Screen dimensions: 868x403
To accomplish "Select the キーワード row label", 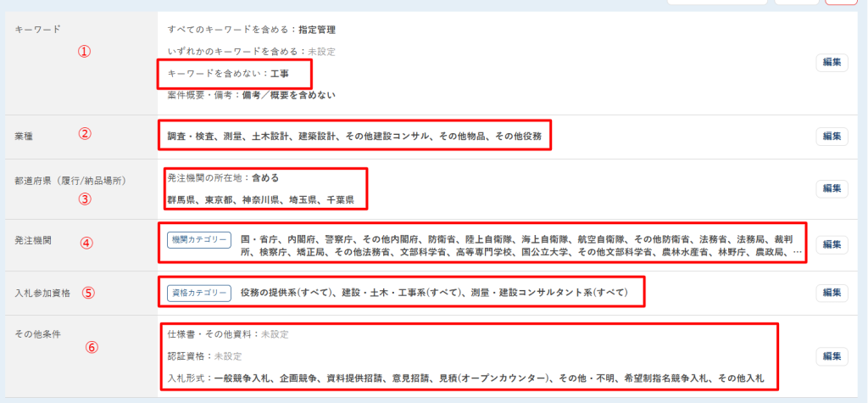I will [x=37, y=30].
